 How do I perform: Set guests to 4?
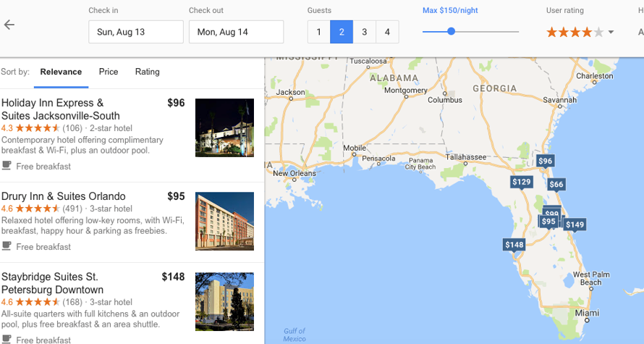point(387,32)
